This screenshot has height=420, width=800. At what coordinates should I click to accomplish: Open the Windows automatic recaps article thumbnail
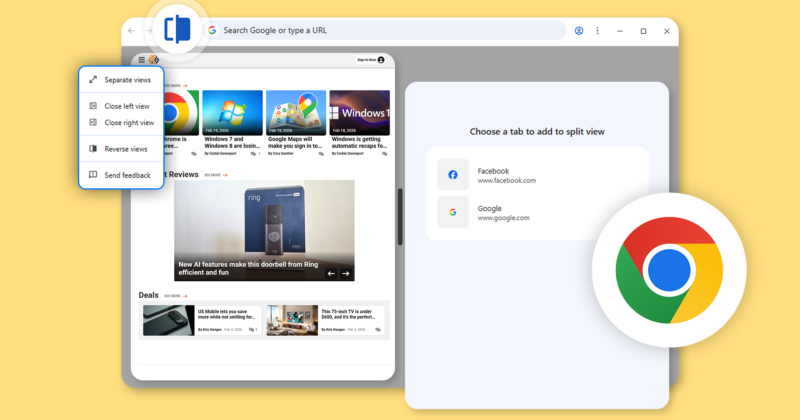click(360, 112)
